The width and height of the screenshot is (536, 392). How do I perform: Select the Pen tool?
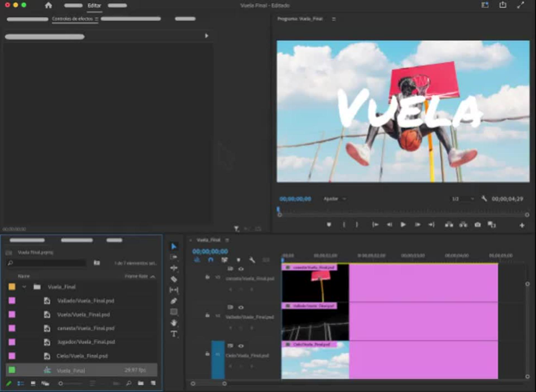click(174, 301)
